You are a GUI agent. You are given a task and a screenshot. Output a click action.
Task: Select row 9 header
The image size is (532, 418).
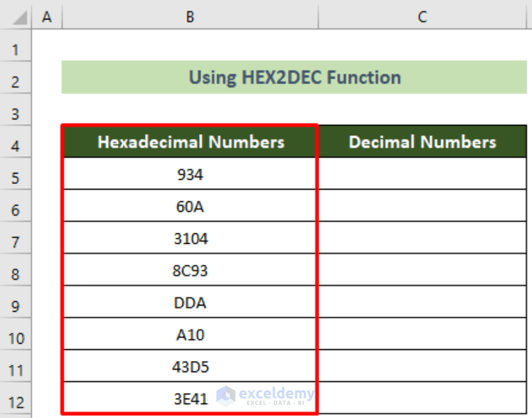coord(16,301)
